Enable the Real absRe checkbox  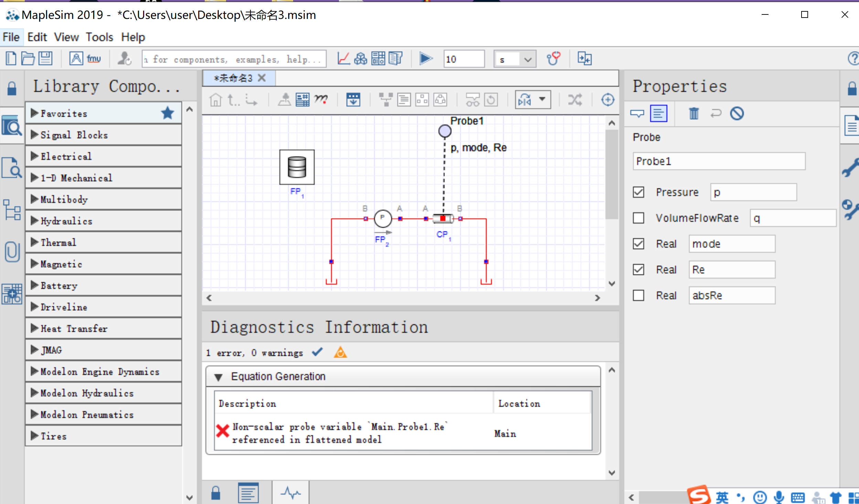tap(638, 295)
